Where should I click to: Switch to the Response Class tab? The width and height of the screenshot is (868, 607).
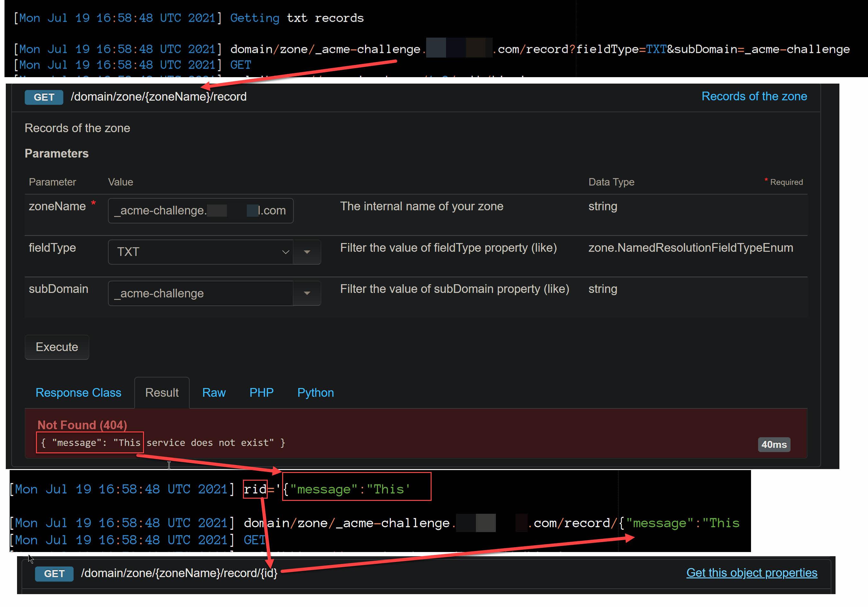point(78,393)
